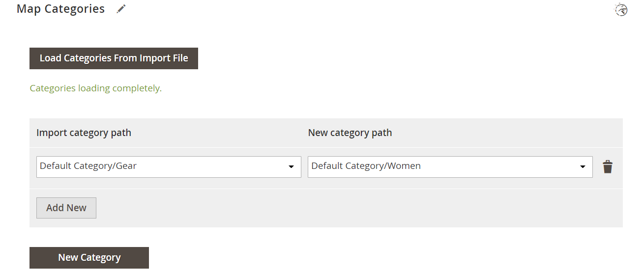
Task: Click the word 'Gear' in the import path field
Action: [x=126, y=166]
